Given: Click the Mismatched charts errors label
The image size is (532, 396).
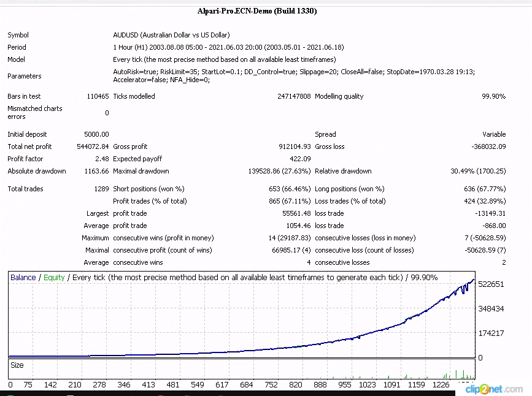Looking at the screenshot, I should click(34, 113).
